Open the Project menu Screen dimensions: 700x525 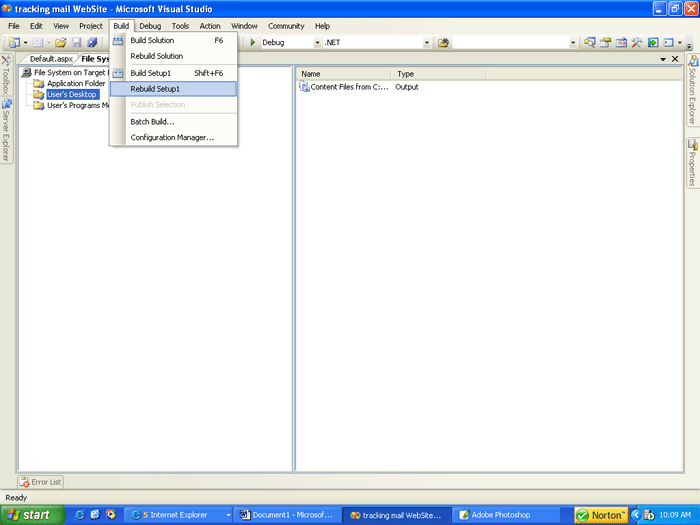91,26
